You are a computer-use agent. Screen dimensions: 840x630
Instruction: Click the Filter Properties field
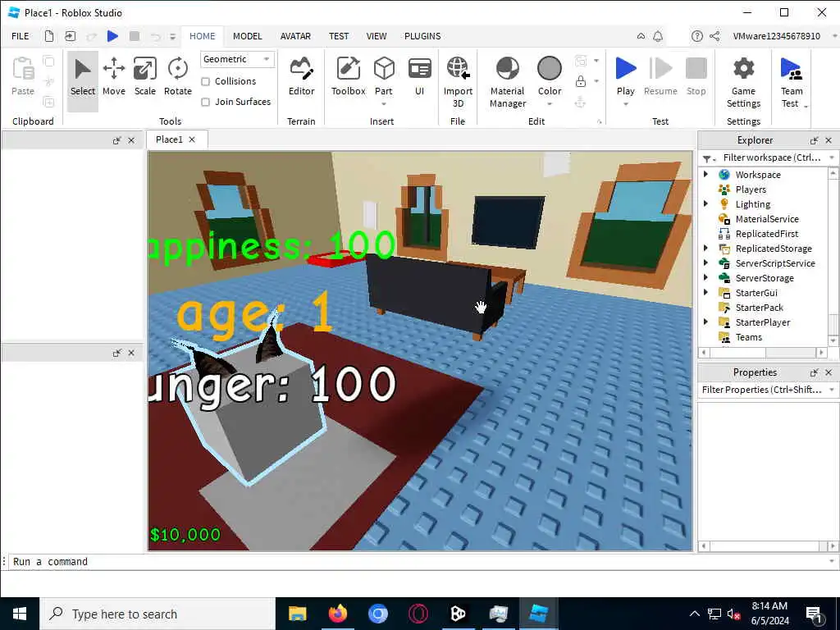click(x=762, y=390)
